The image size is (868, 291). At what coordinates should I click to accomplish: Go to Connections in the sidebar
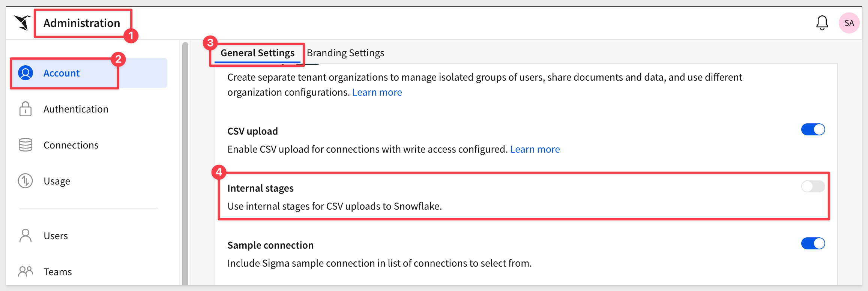[71, 145]
